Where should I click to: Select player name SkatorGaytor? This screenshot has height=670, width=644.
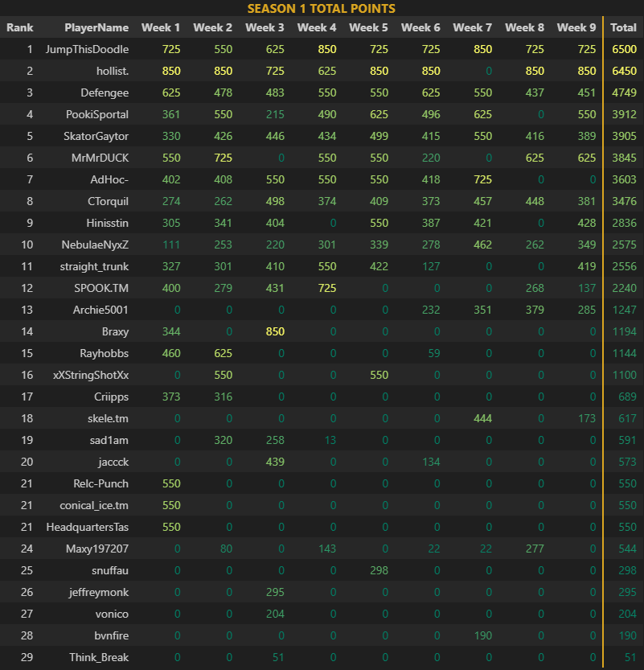[x=96, y=136]
